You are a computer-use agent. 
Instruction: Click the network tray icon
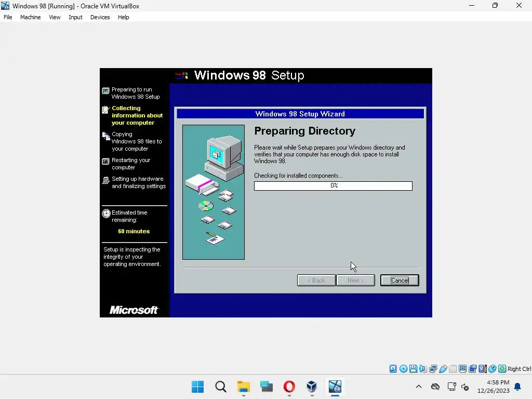pyautogui.click(x=451, y=387)
